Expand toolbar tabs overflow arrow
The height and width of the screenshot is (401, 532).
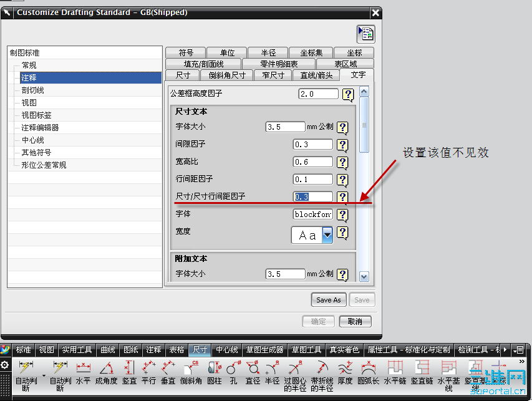pyautogui.click(x=505, y=349)
